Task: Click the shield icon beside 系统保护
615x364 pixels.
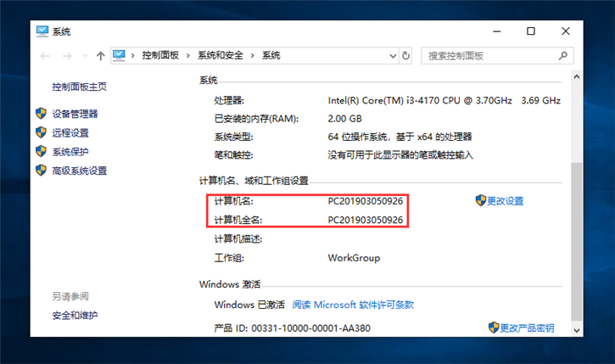Action: [41, 152]
